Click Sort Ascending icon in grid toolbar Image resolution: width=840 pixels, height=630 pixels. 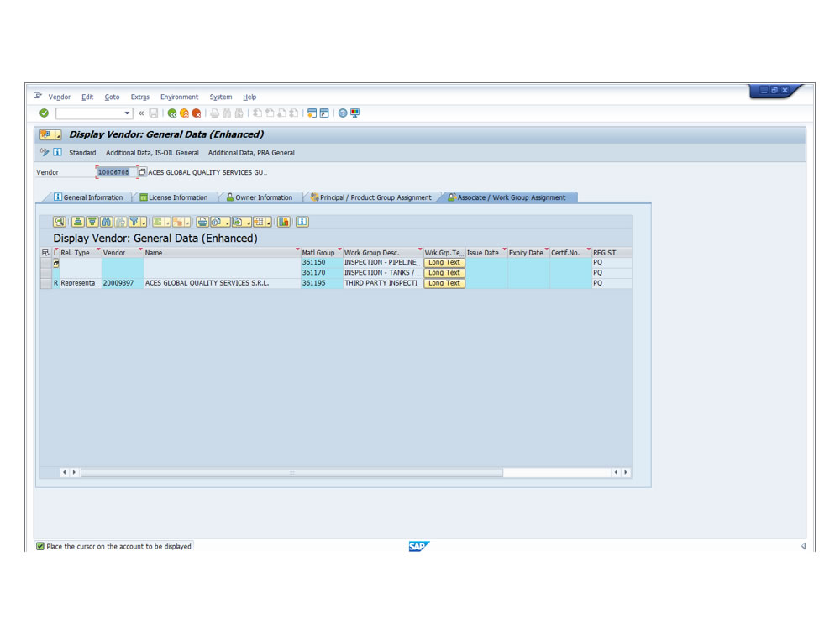78,222
